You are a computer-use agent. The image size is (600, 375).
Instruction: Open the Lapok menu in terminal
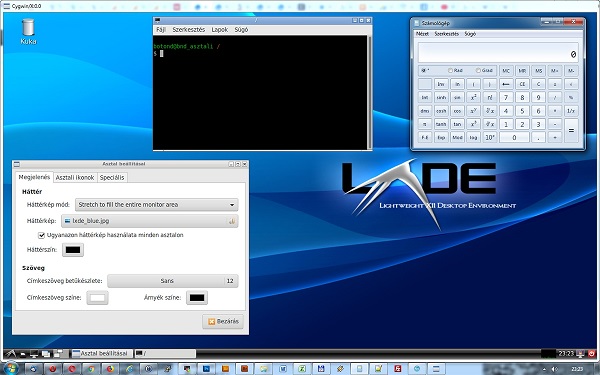coord(220,29)
